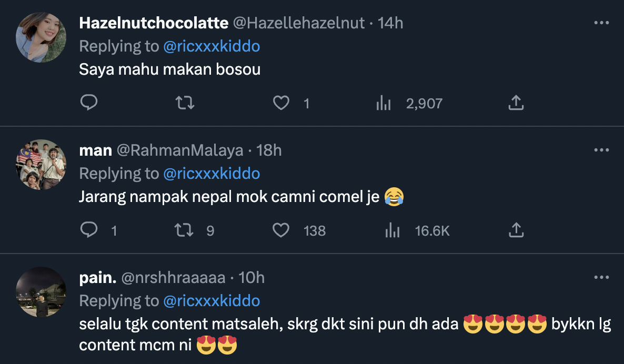Reply to Hazelnutchocolatte's tweet
The height and width of the screenshot is (364, 624).
pyautogui.click(x=89, y=103)
